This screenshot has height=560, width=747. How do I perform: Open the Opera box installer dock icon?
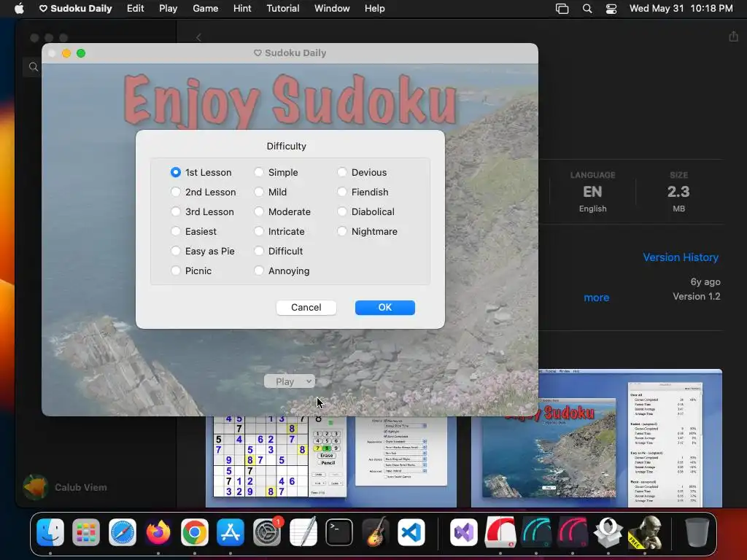[x=608, y=532]
